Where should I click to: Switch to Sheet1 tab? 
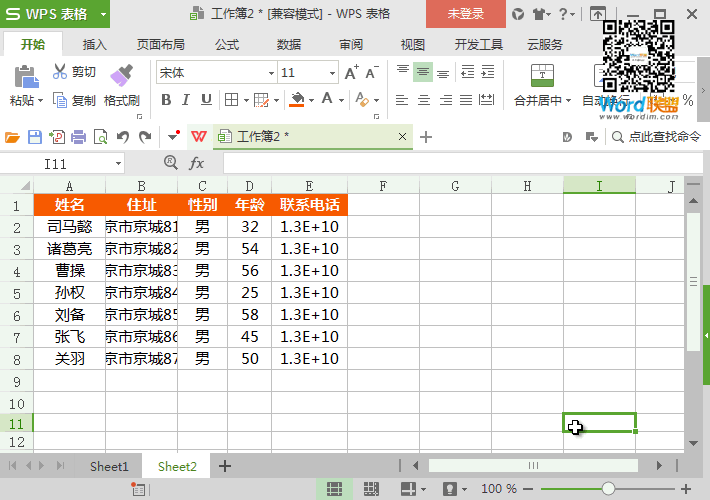[x=109, y=466]
